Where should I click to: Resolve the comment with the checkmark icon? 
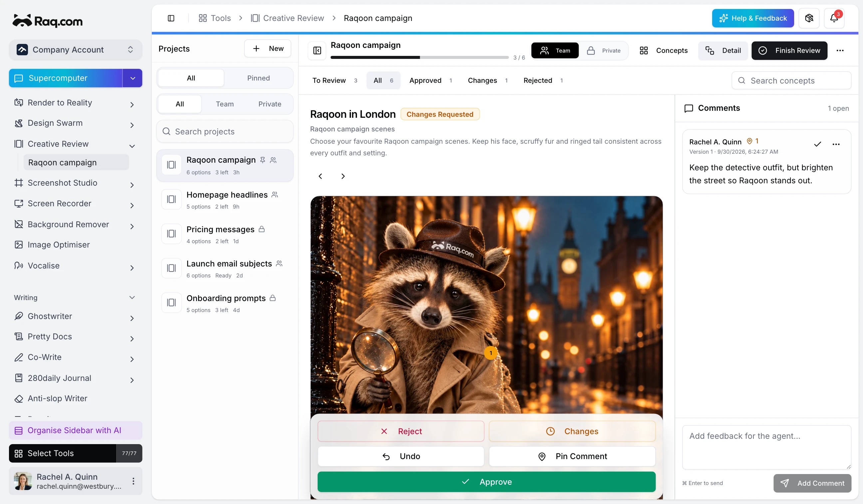[x=817, y=144]
